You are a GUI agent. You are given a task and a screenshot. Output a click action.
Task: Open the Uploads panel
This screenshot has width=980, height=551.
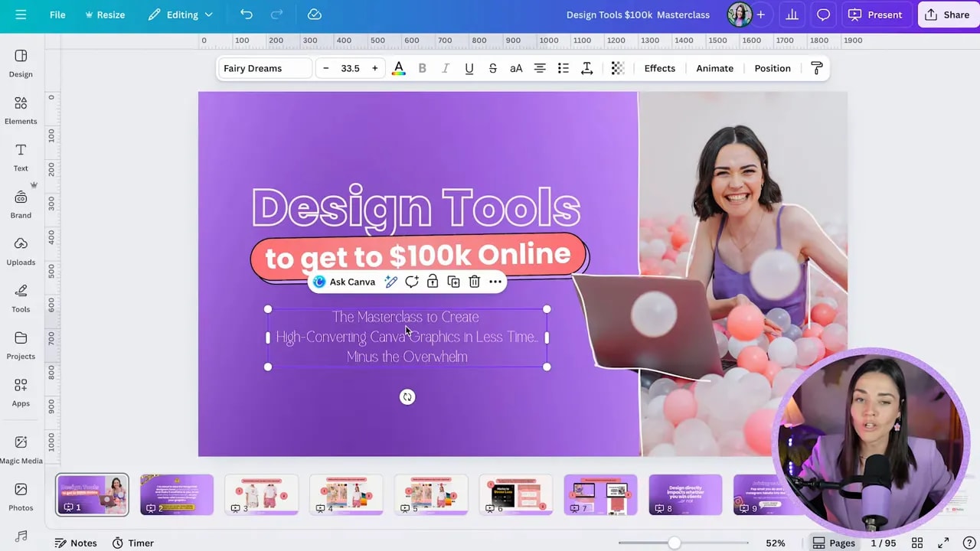coord(21,250)
